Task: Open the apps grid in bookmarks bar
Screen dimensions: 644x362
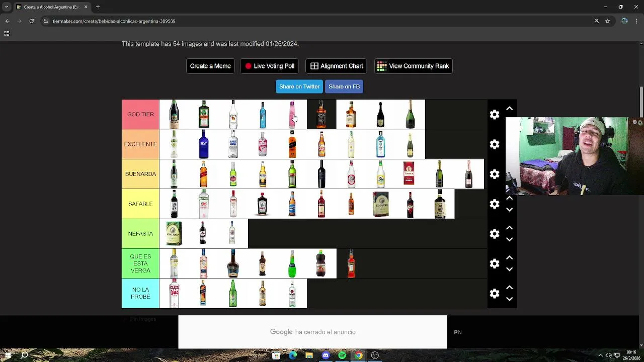Action: [7, 34]
